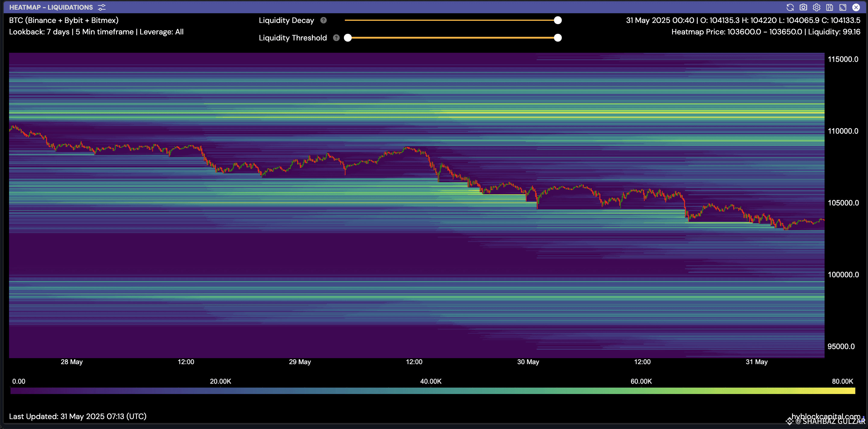The image size is (868, 429).
Task: Click the Liquidity Decay help icon
Action: 323,20
